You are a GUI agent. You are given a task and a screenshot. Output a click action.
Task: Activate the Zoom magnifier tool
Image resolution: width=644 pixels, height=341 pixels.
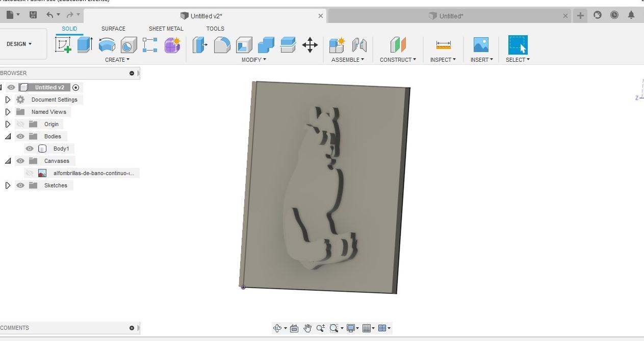click(x=321, y=328)
